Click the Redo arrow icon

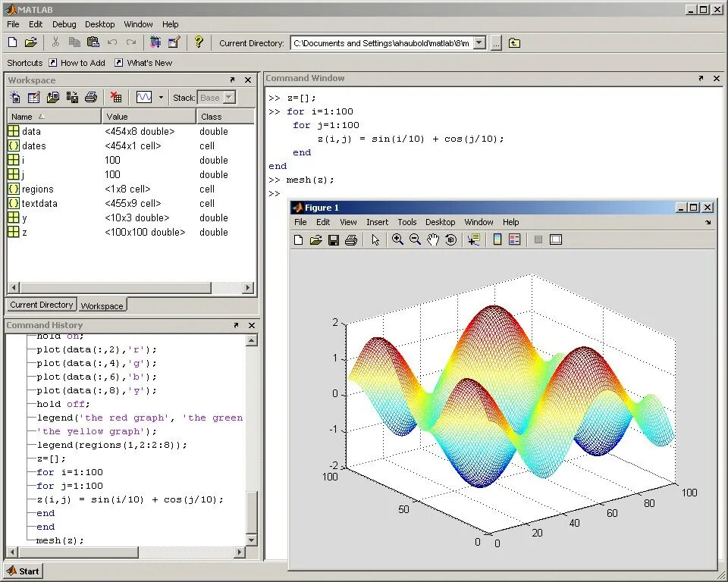tap(131, 42)
